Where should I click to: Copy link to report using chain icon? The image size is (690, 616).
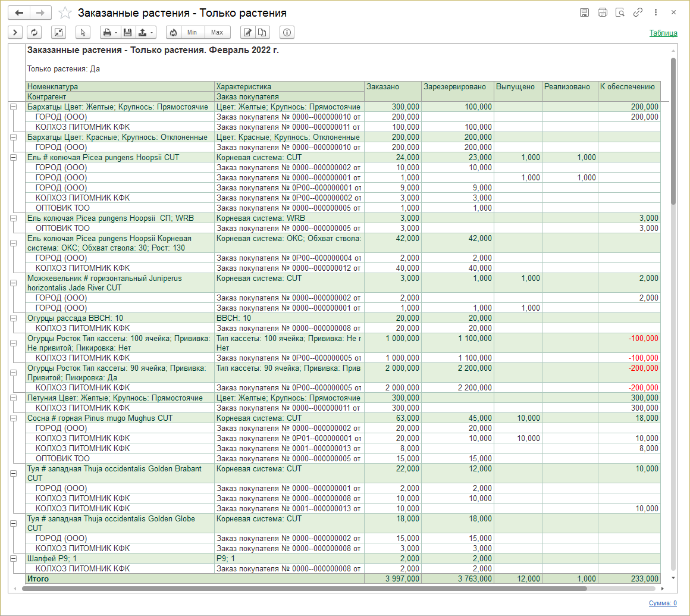pos(638,12)
